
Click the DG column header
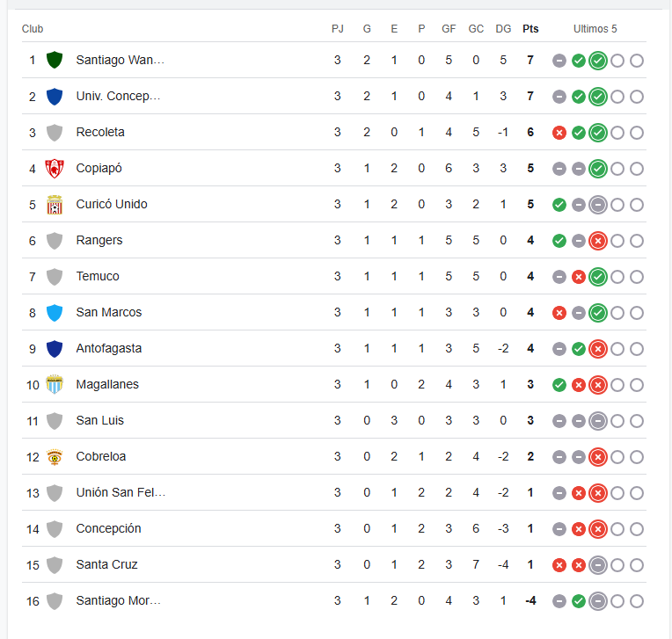pos(503,29)
